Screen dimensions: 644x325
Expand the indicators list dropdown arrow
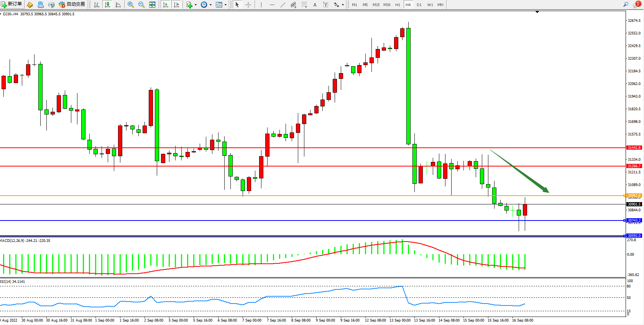pyautogui.click(x=195, y=5)
